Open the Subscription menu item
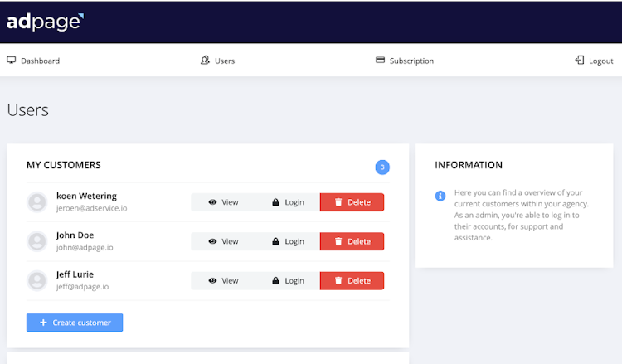Screen dimensions: 622x364 click(405, 61)
